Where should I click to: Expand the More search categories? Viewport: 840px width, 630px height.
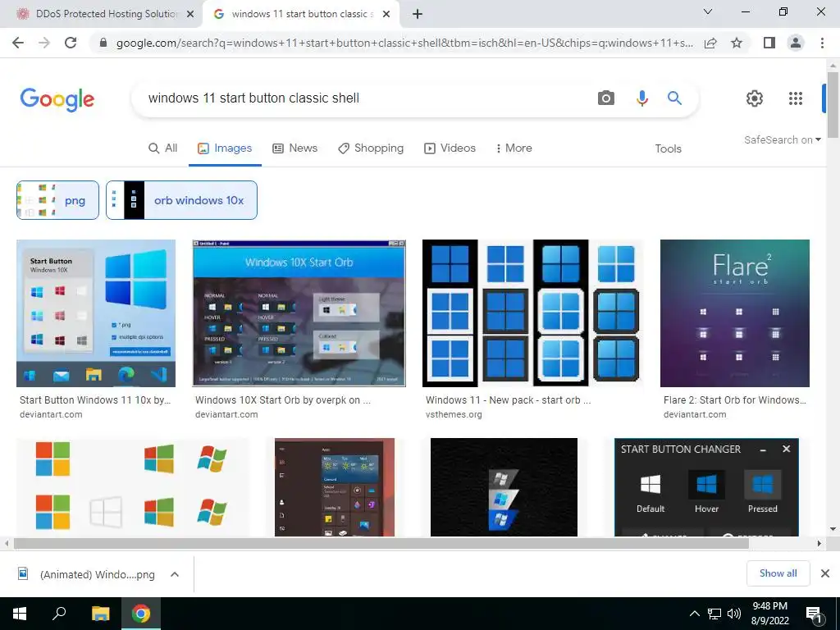point(514,148)
